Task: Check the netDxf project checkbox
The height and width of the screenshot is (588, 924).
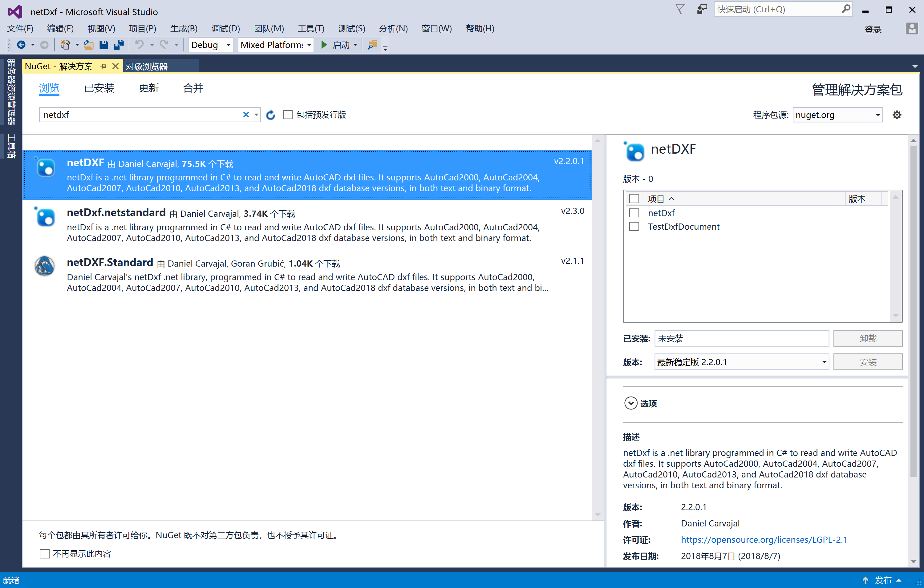Action: (634, 213)
